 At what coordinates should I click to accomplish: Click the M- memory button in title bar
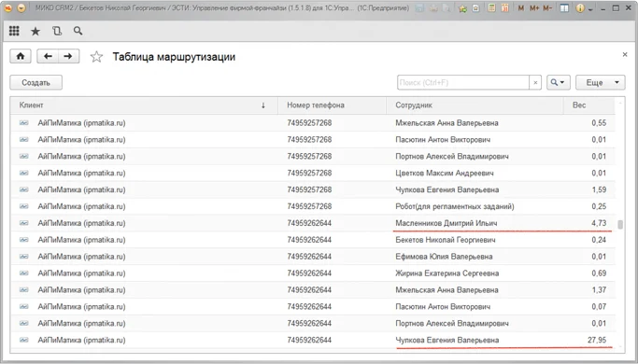[x=547, y=8]
